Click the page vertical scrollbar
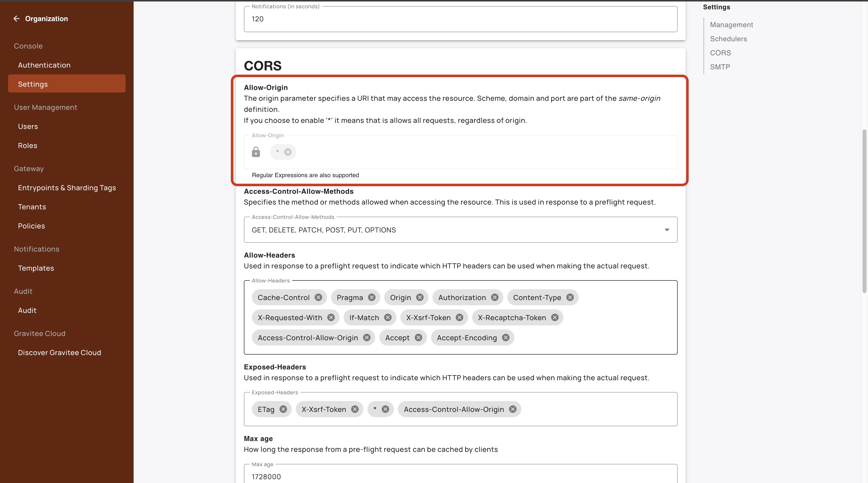868x483 pixels. coord(865,211)
